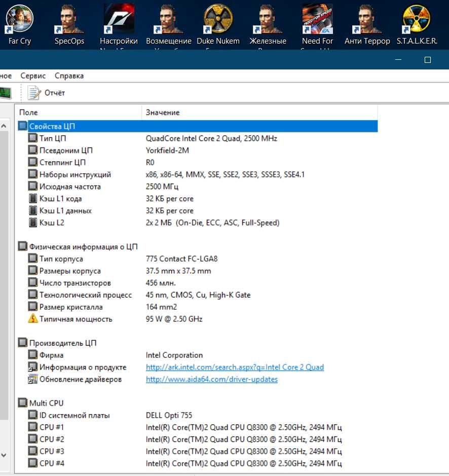Image resolution: width=449 pixels, height=476 pixels.
Task: Open the Сервис menu
Action: [x=33, y=76]
